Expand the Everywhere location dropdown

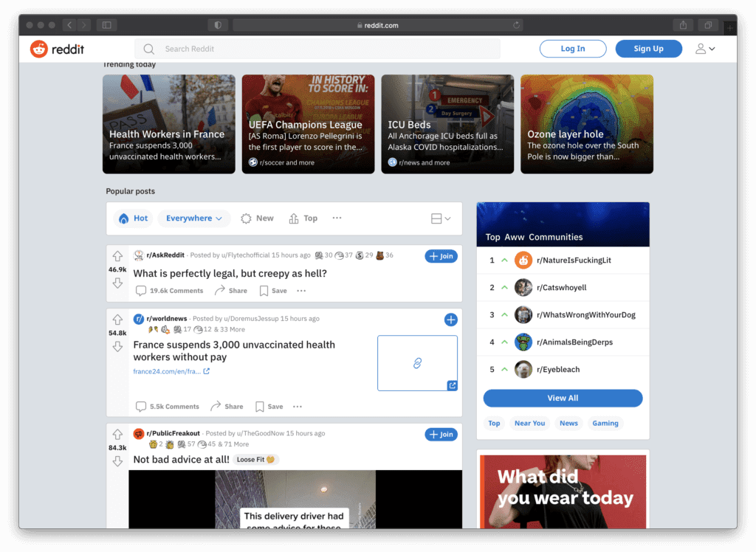coord(193,218)
